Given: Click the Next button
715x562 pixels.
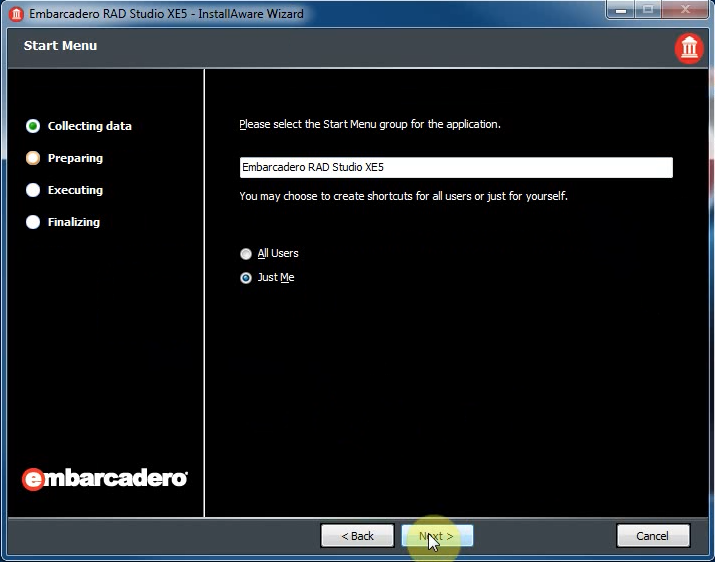Looking at the screenshot, I should point(437,536).
